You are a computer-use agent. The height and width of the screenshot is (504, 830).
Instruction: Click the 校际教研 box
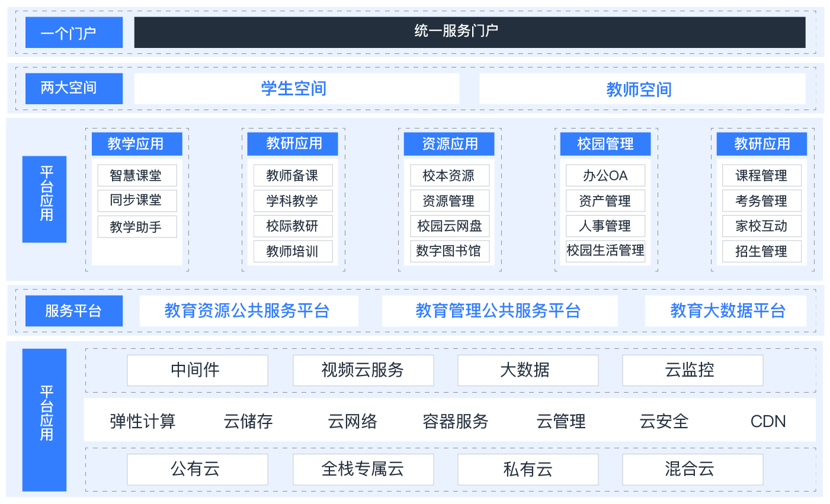(x=293, y=226)
